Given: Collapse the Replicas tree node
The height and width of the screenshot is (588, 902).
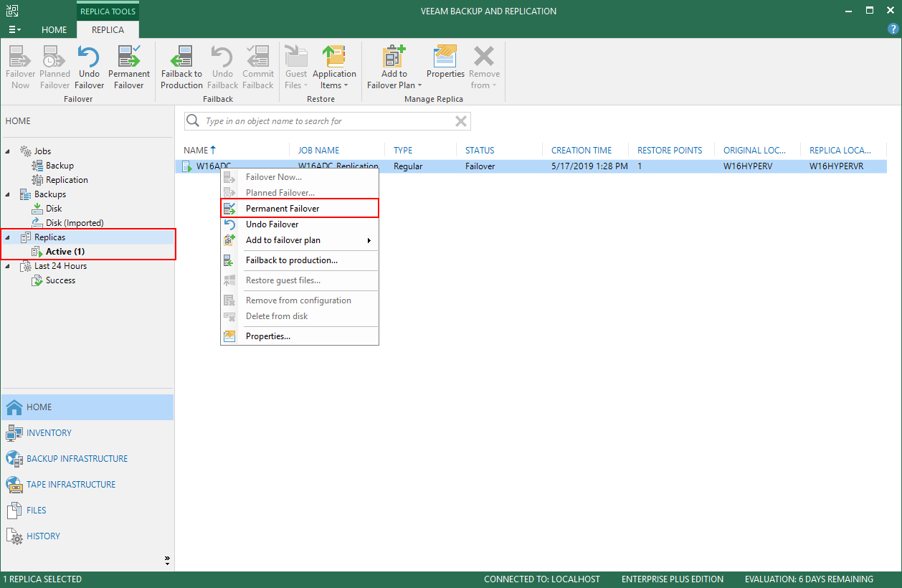Looking at the screenshot, I should (9, 237).
